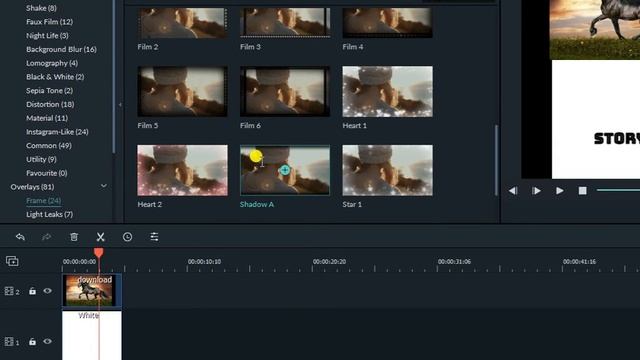Open the Edit adjust sliders icon
The height and width of the screenshot is (360, 640).
tap(154, 237)
